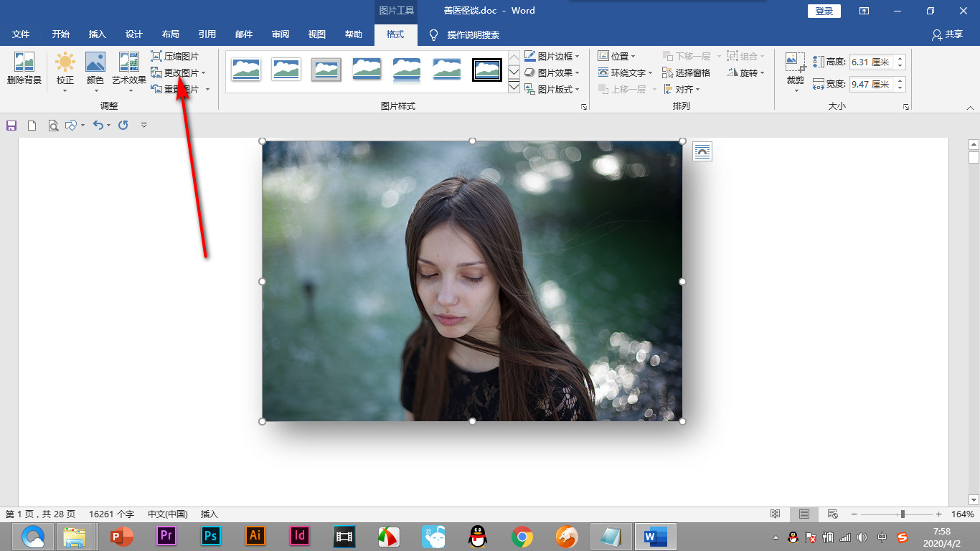This screenshot has height=551, width=980.
Task: Click the zoom slider handle in status bar
Action: pos(903,514)
